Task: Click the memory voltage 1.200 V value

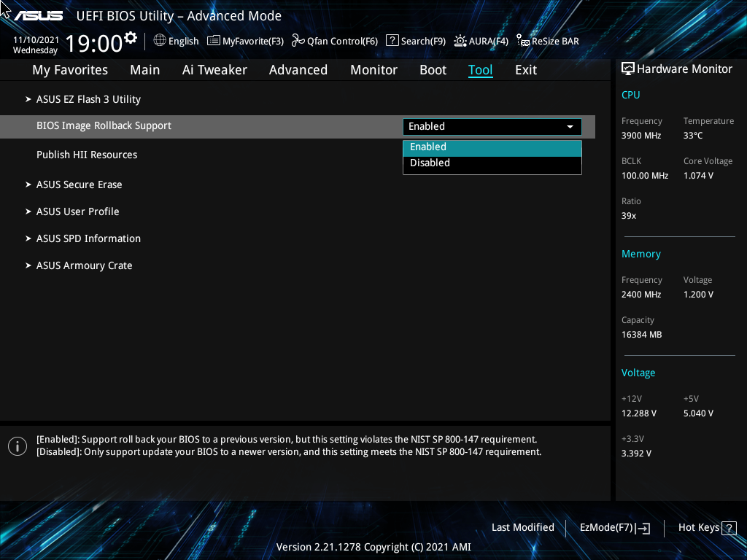Action: [x=698, y=295]
